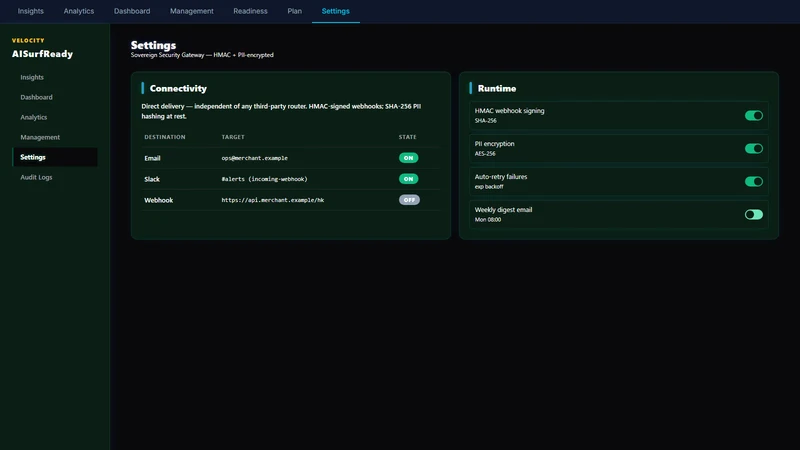Click the Webhook destination label
The height and width of the screenshot is (450, 800).
(x=159, y=200)
